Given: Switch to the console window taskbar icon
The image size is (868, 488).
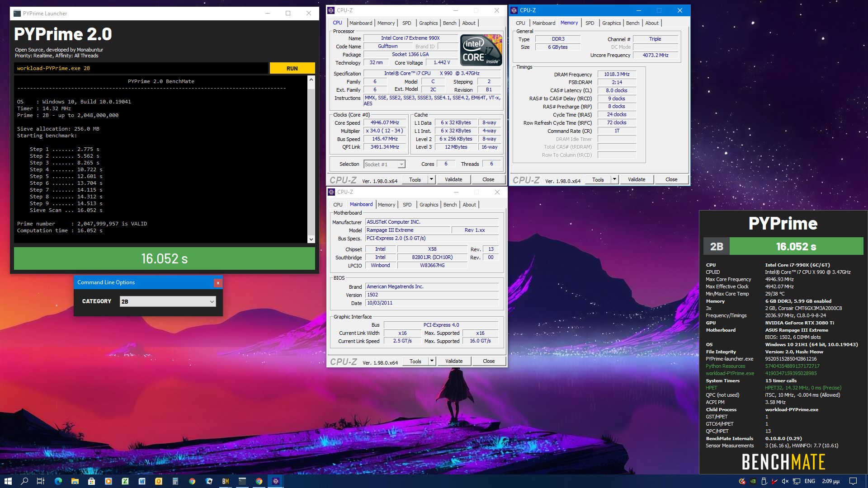Looking at the screenshot, I should pyautogui.click(x=242, y=481).
